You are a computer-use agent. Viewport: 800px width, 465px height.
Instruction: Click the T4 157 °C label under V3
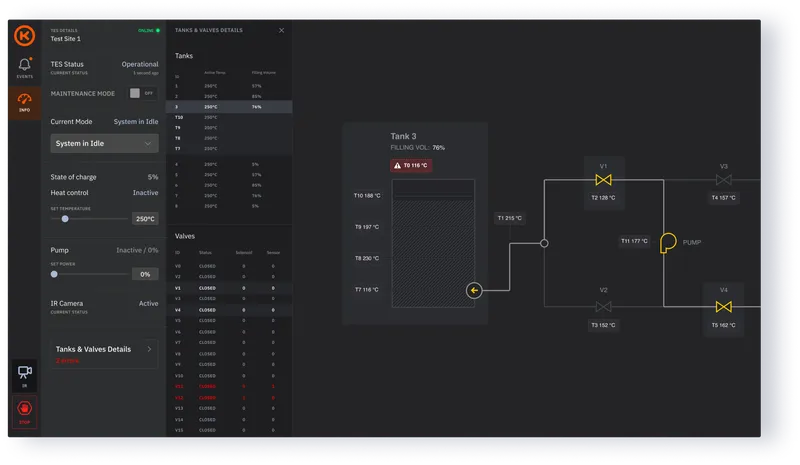[723, 198]
